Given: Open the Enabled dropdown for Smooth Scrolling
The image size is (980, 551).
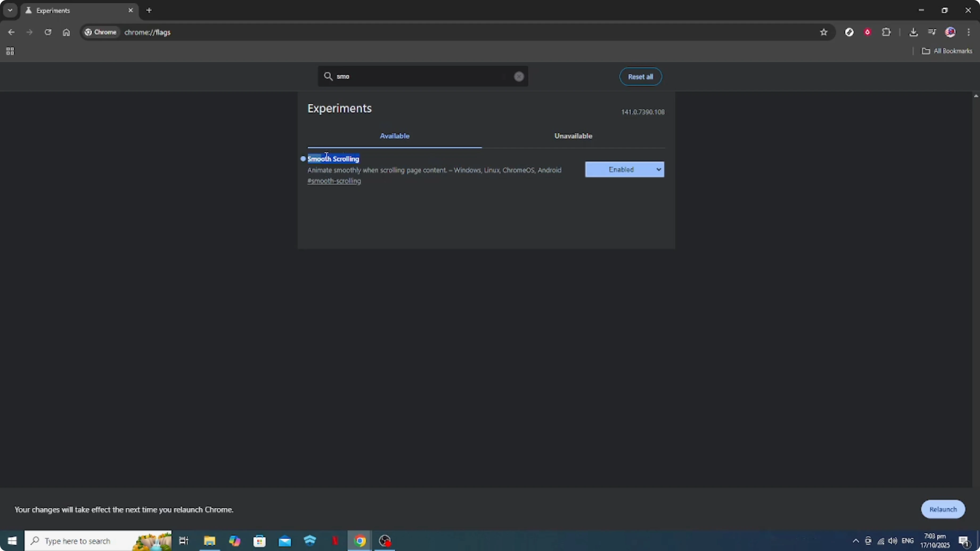Looking at the screenshot, I should click(624, 169).
